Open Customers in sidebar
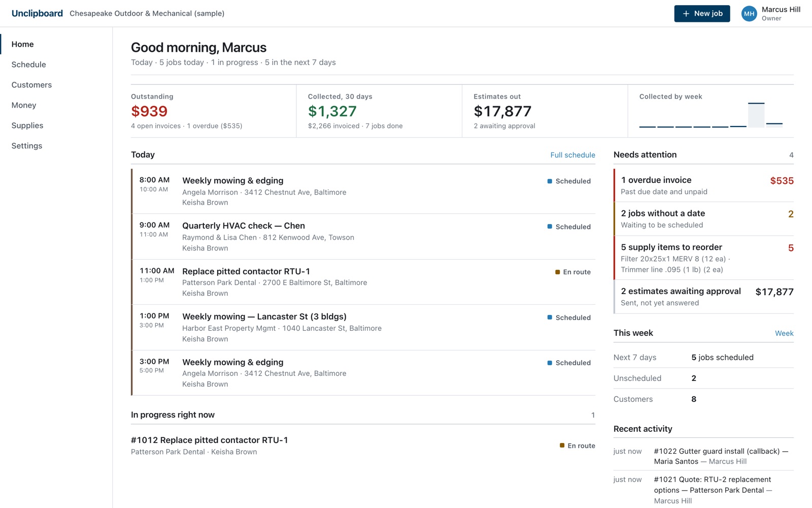The width and height of the screenshot is (812, 508). 56,85
